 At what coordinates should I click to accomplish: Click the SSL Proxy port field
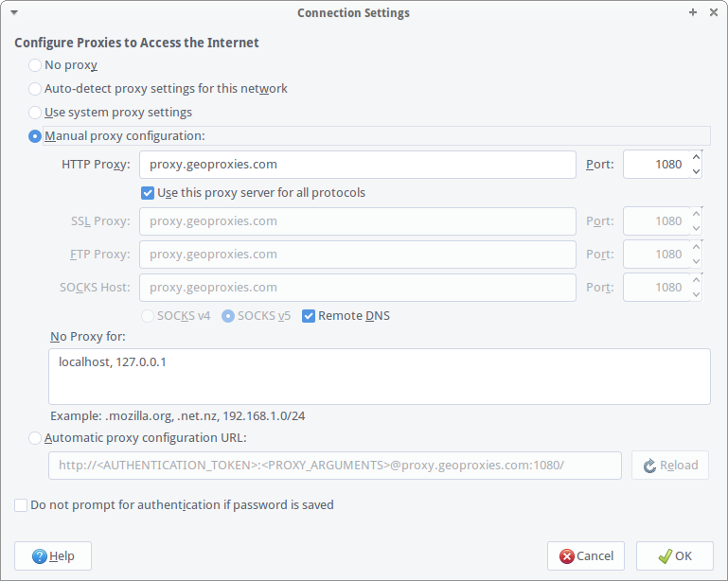point(656,221)
